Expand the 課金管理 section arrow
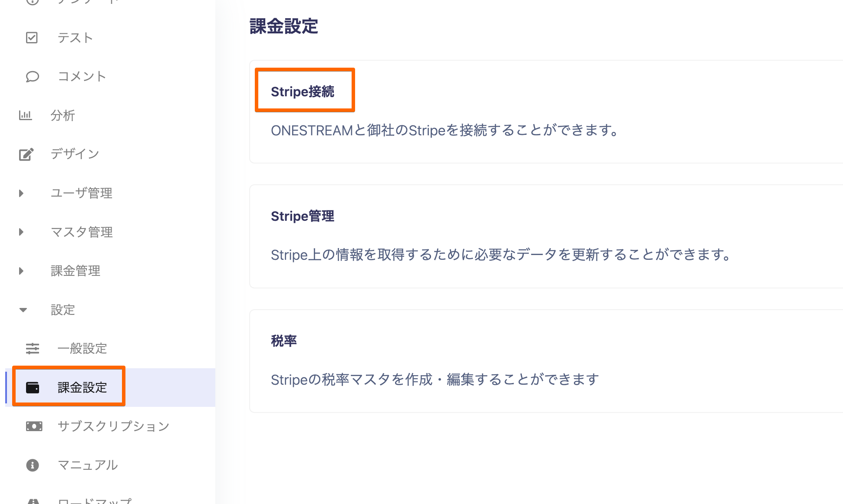Image resolution: width=843 pixels, height=504 pixels. tap(21, 271)
